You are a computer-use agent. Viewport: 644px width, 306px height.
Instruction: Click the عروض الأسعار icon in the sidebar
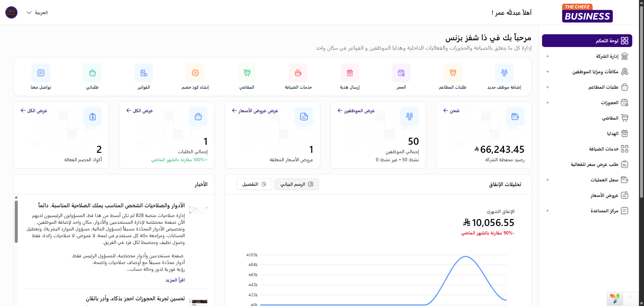tap(625, 195)
